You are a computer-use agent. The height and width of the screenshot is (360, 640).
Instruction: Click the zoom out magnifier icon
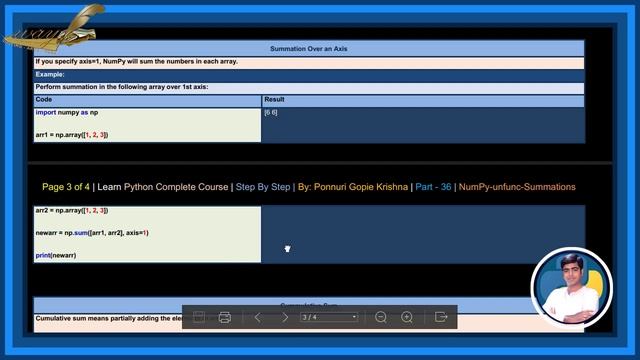click(380, 317)
